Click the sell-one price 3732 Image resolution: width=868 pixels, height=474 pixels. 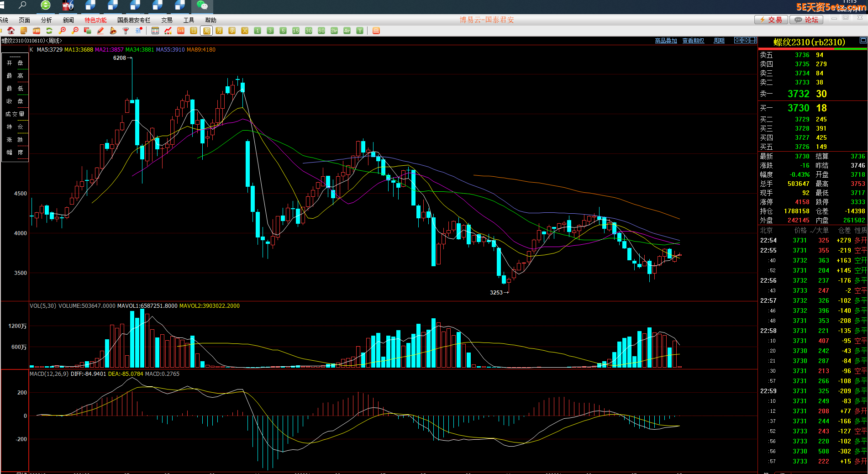798,94
